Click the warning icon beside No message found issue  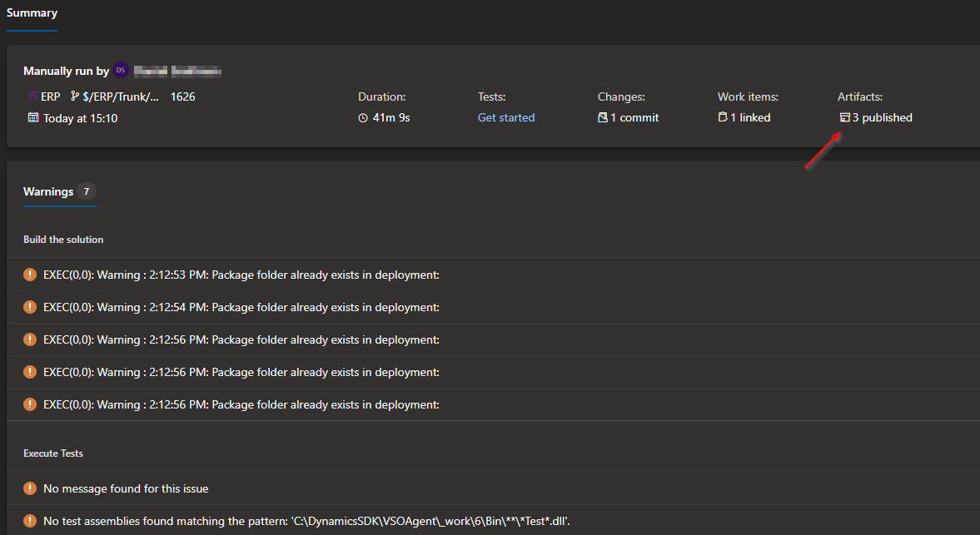tap(30, 490)
